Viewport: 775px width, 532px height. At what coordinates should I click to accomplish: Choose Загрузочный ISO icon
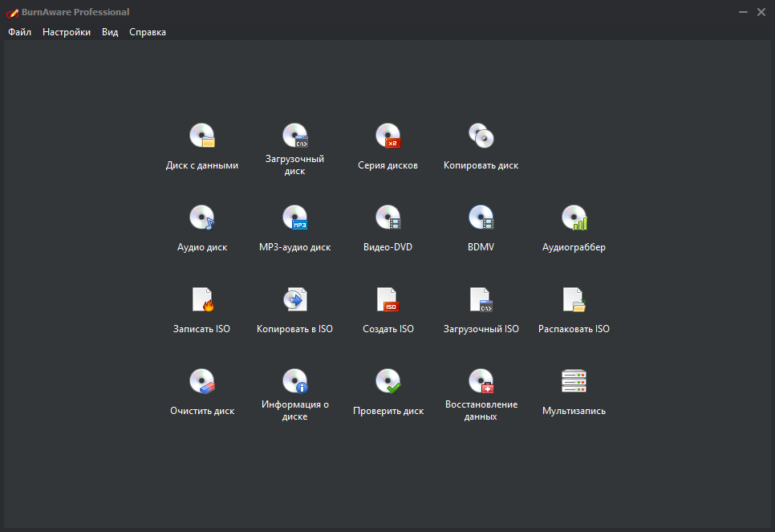click(x=481, y=299)
